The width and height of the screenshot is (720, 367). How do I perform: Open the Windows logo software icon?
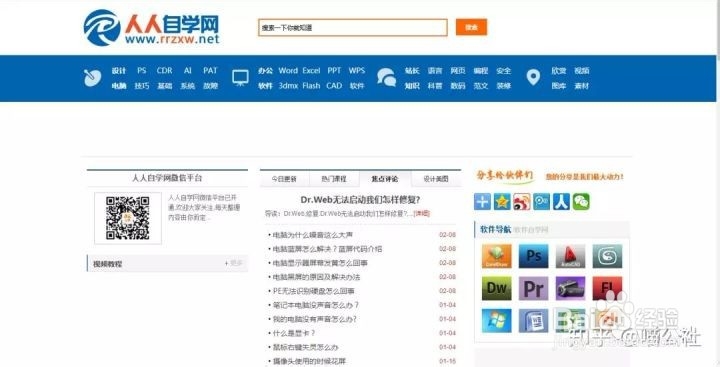496,321
